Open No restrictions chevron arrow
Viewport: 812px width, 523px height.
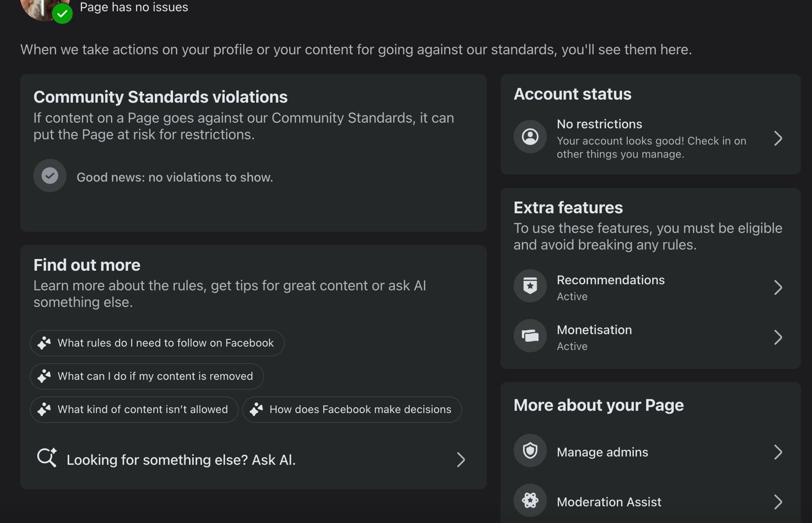coord(778,138)
